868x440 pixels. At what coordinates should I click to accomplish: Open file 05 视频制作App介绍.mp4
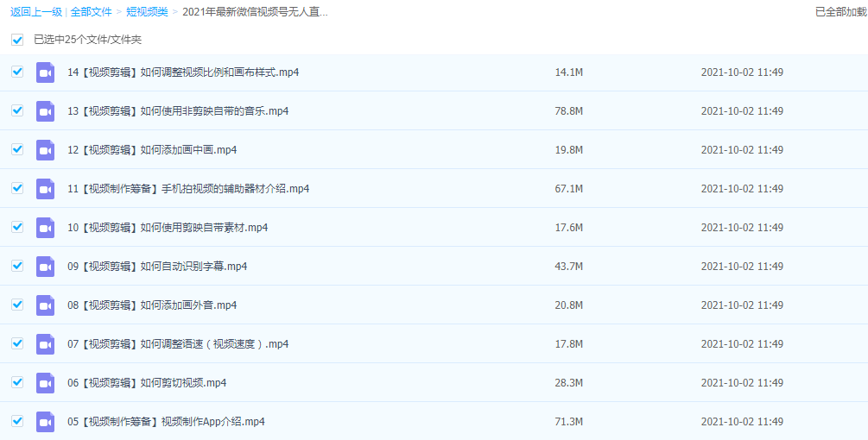point(166,422)
